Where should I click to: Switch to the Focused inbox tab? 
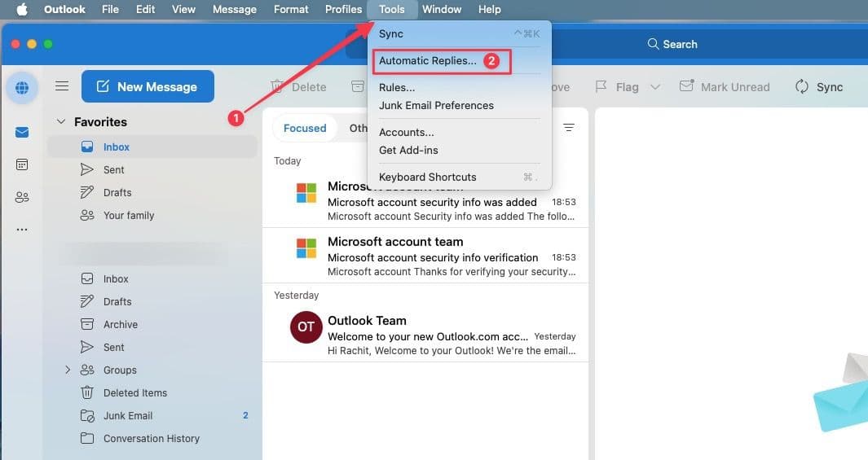(x=305, y=128)
